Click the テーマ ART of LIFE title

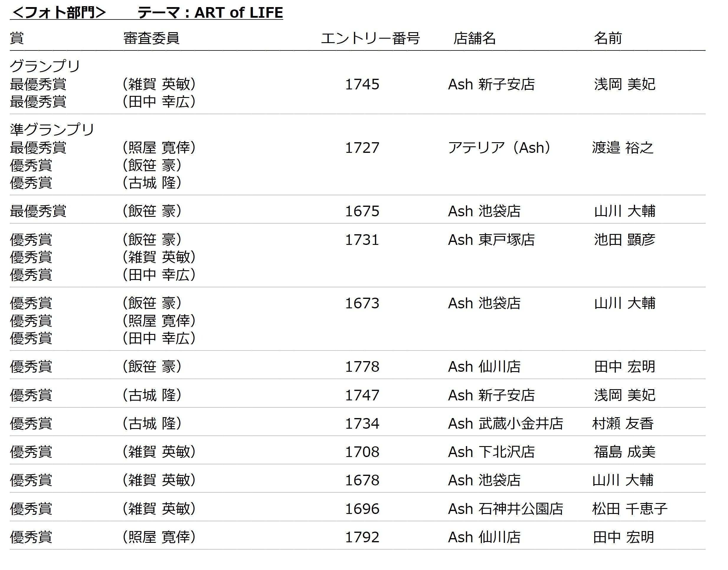coord(210,13)
